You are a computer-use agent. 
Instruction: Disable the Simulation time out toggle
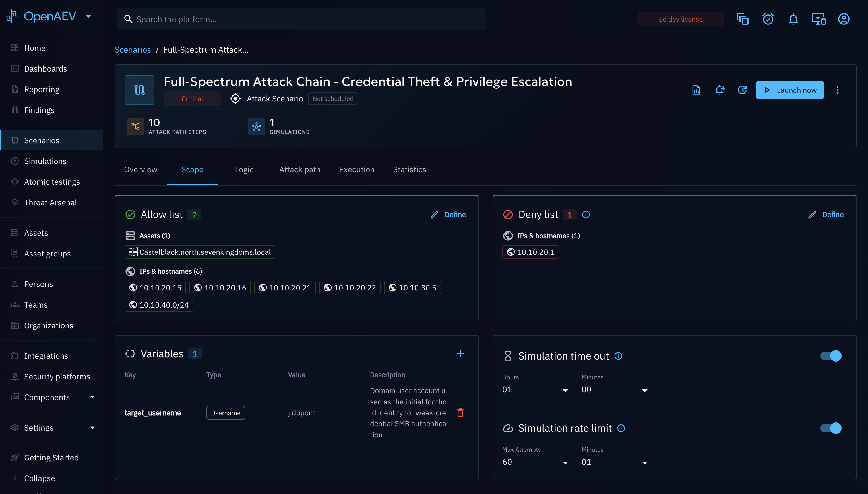click(831, 356)
